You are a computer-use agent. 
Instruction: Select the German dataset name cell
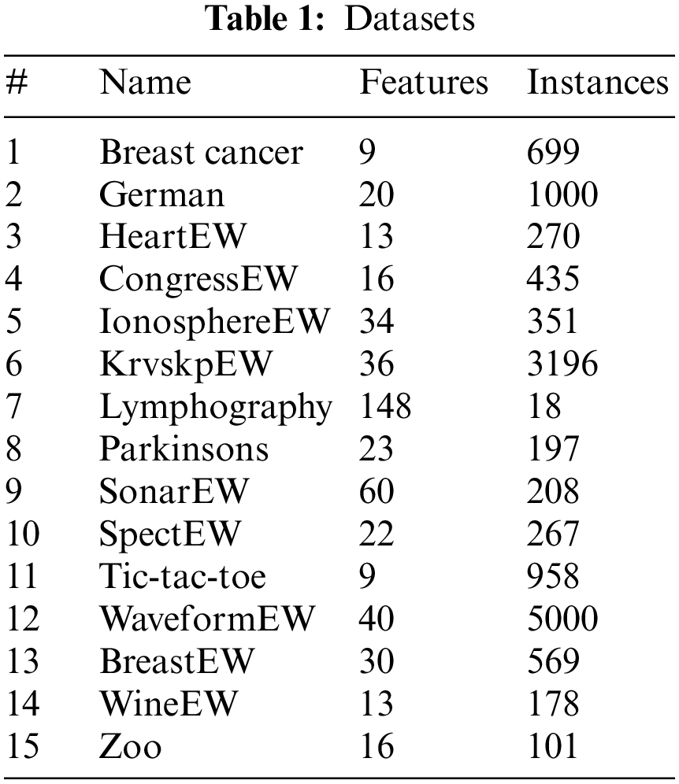pos(161,194)
